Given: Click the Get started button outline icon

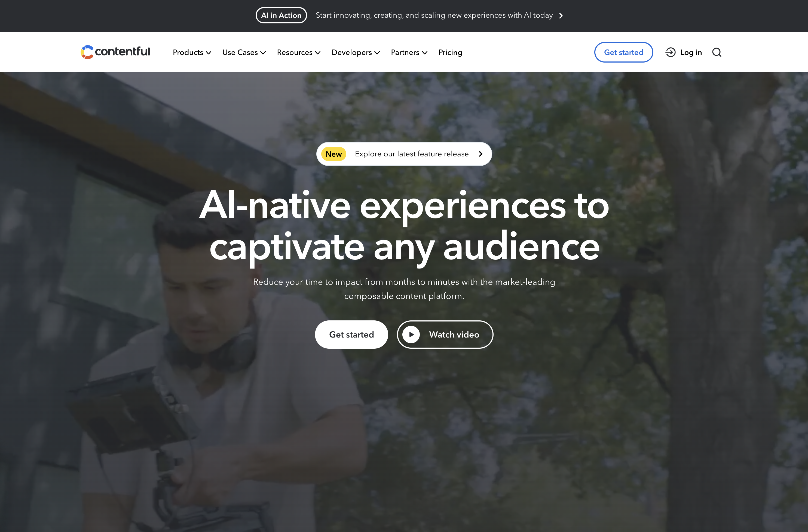Looking at the screenshot, I should tap(624, 52).
